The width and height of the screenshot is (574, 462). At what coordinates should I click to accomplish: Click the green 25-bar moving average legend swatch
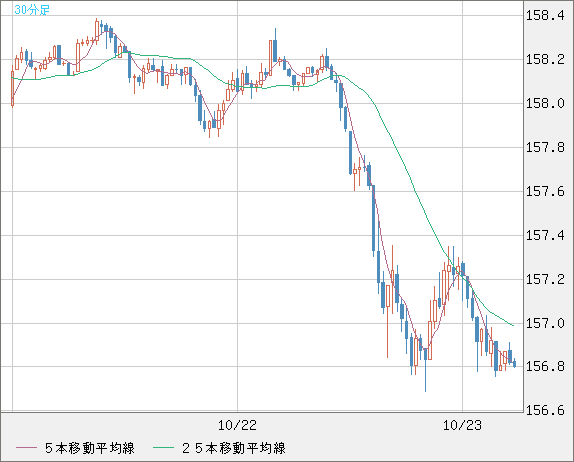[x=163, y=448]
